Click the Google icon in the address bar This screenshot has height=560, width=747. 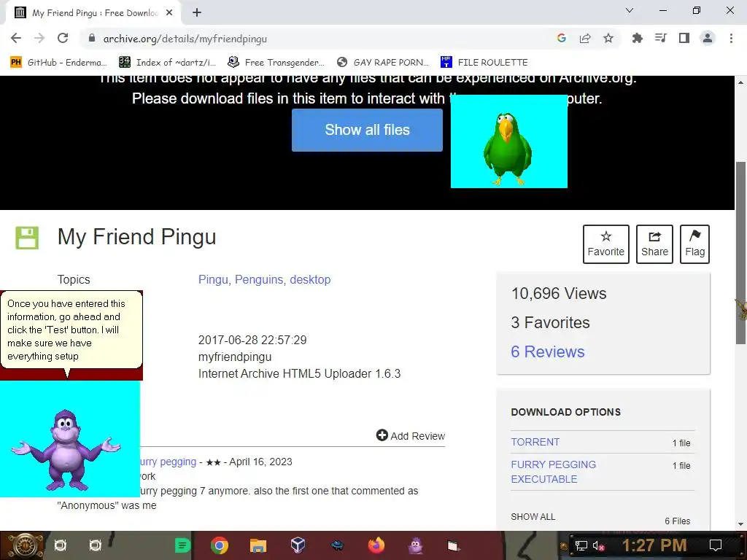coord(562,39)
